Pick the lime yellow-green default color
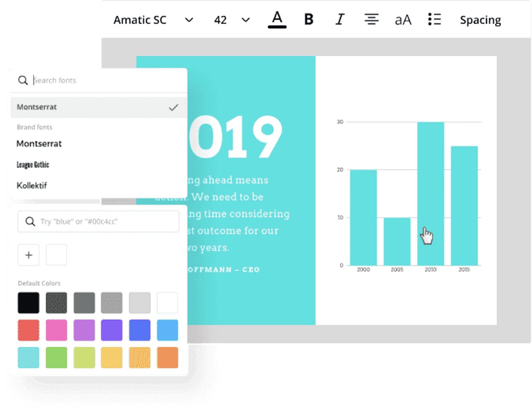This screenshot has width=532, height=413. 84,357
